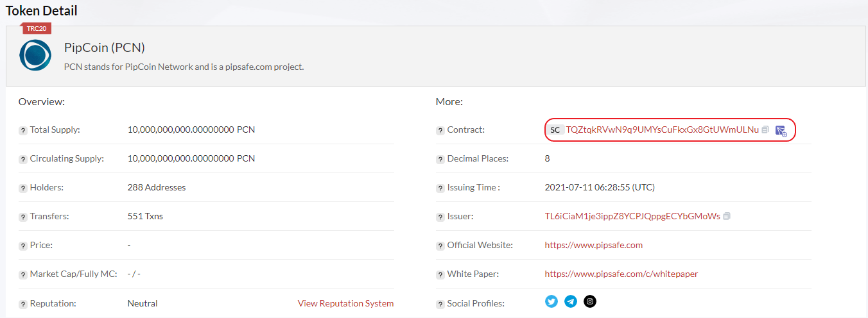Copy the issuer address with copy icon
Viewport: 868px width, 318px height.
[727, 216]
